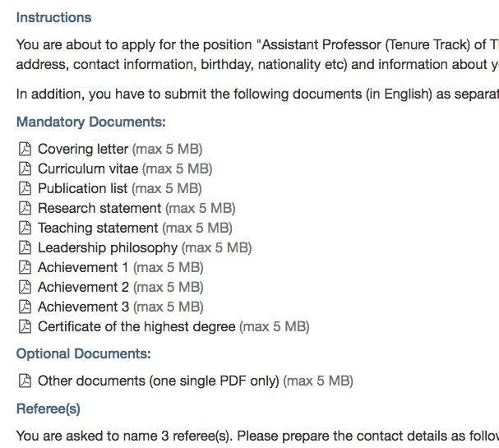Click Certificate of the highest degree text
499x448 pixels.
point(136,326)
